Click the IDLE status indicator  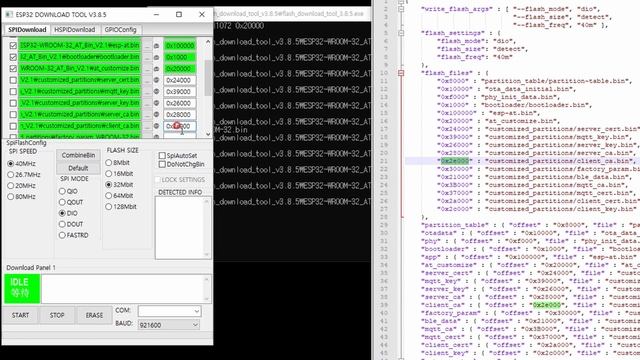click(x=22, y=288)
